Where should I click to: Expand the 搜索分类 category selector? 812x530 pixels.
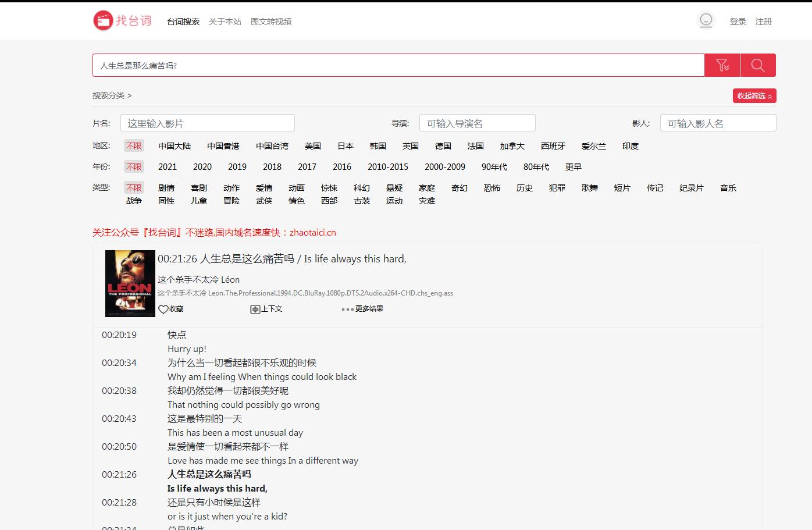(112, 95)
